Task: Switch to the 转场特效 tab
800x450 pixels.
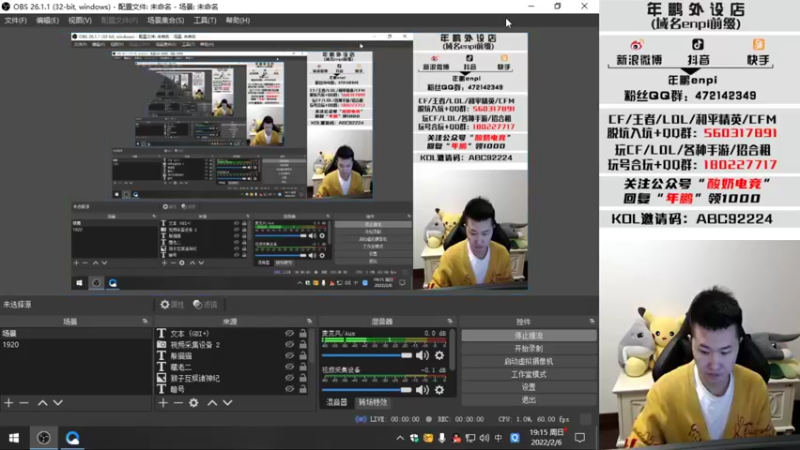Action: click(x=372, y=403)
